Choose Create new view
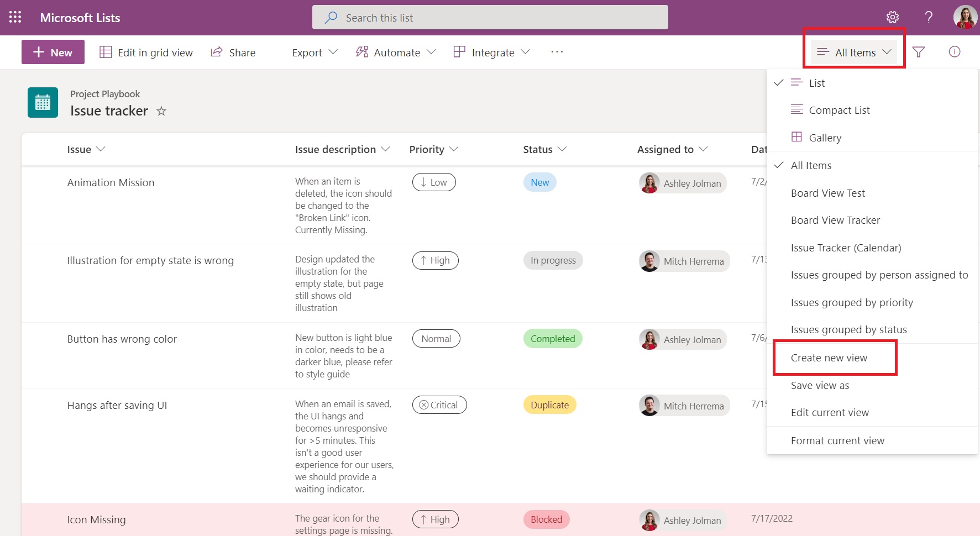Image resolution: width=980 pixels, height=536 pixels. point(872,358)
